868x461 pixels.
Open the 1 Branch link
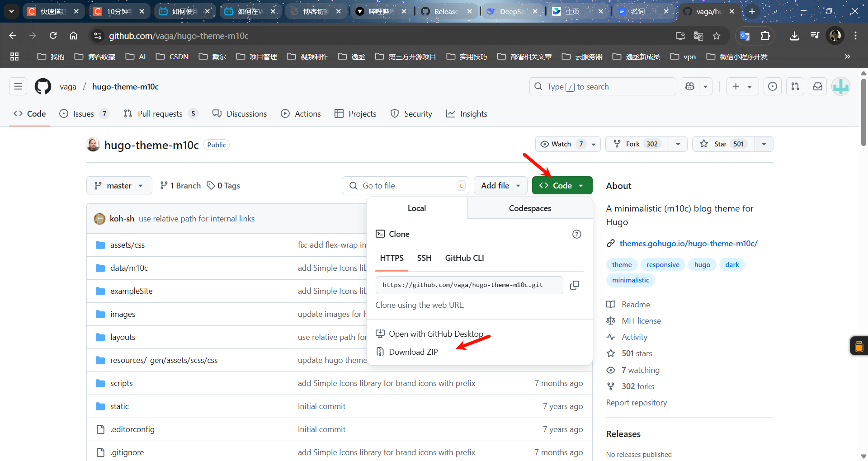pos(180,185)
